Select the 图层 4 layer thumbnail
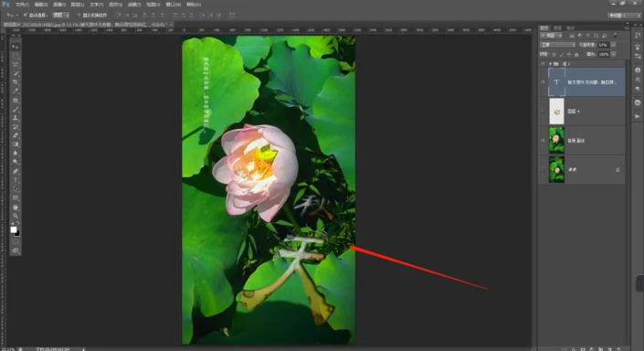 coord(557,111)
